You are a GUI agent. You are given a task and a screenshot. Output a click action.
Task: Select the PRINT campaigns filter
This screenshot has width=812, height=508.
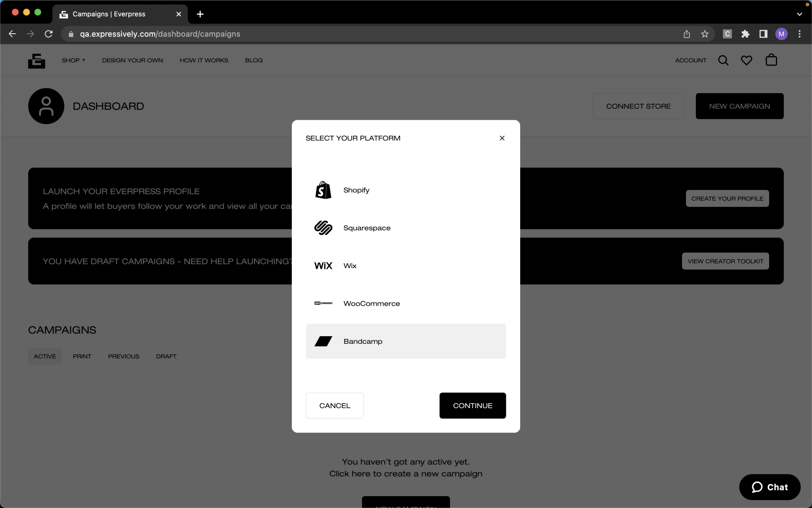click(82, 356)
